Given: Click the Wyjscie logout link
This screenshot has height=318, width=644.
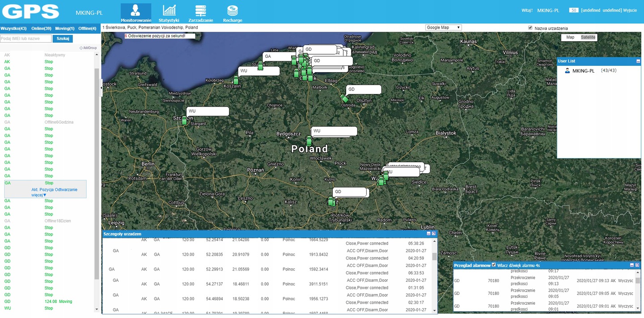Looking at the screenshot, I should click(x=630, y=10).
